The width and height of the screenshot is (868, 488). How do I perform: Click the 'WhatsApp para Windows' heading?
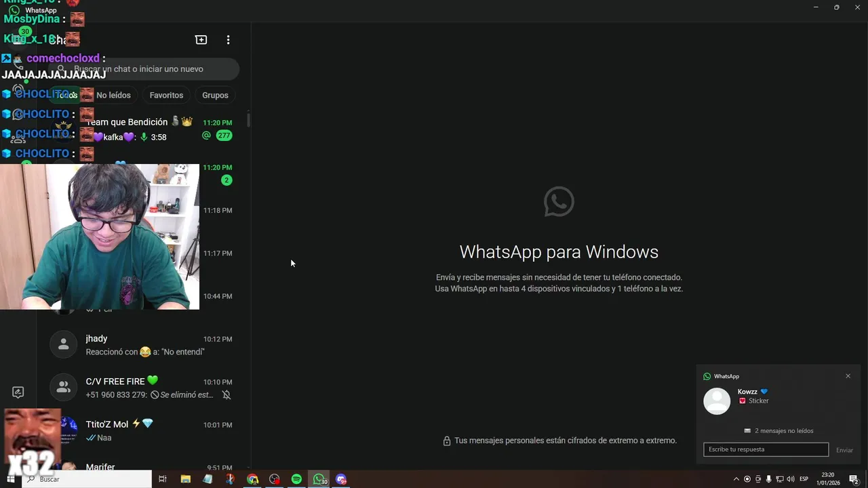pyautogui.click(x=559, y=251)
